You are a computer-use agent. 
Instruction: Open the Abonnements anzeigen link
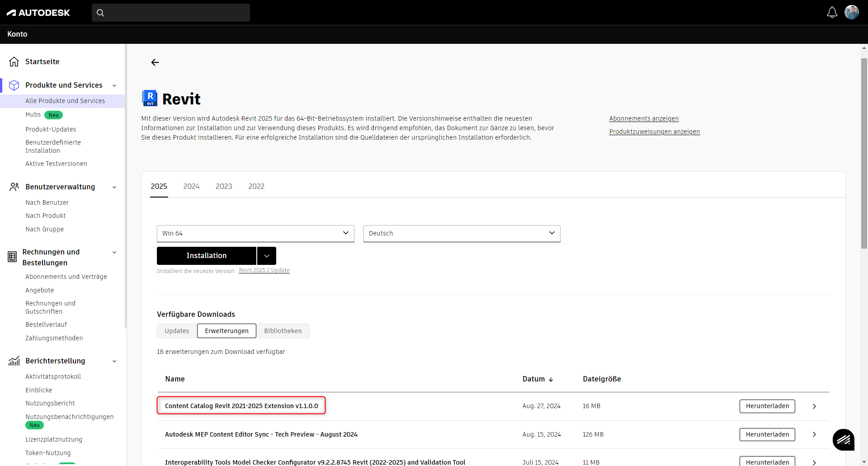coord(644,118)
